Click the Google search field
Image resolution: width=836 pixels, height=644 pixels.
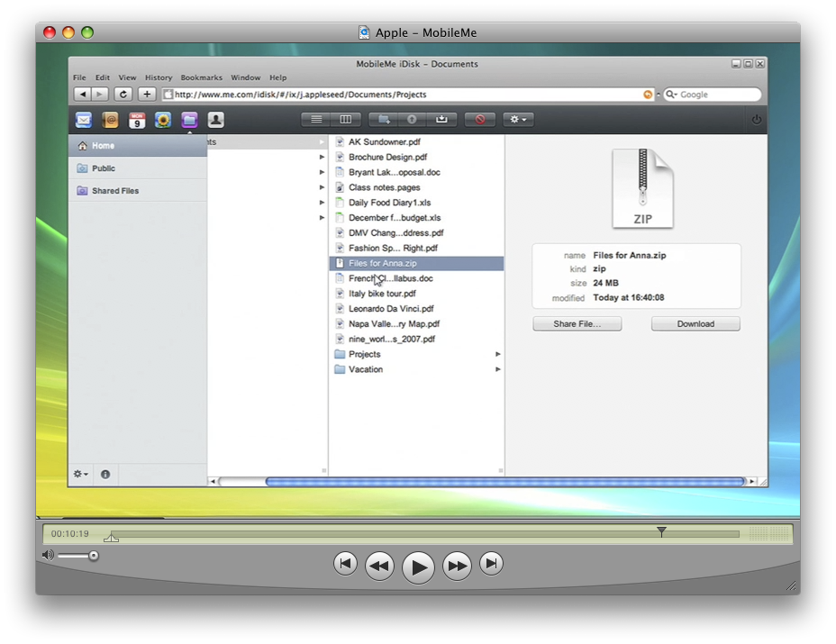[713, 95]
